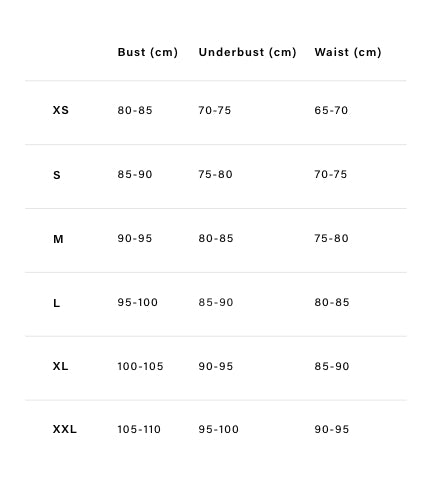Select the S size row label

(57, 175)
